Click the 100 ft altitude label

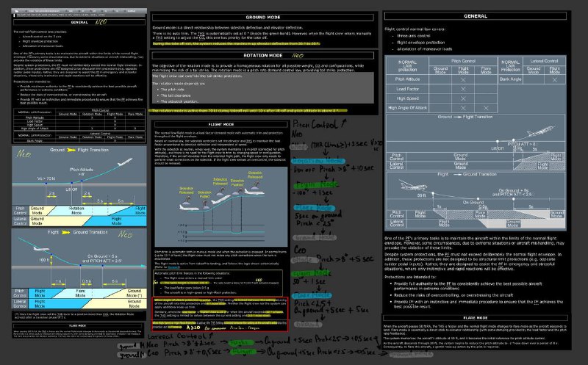tap(43, 260)
